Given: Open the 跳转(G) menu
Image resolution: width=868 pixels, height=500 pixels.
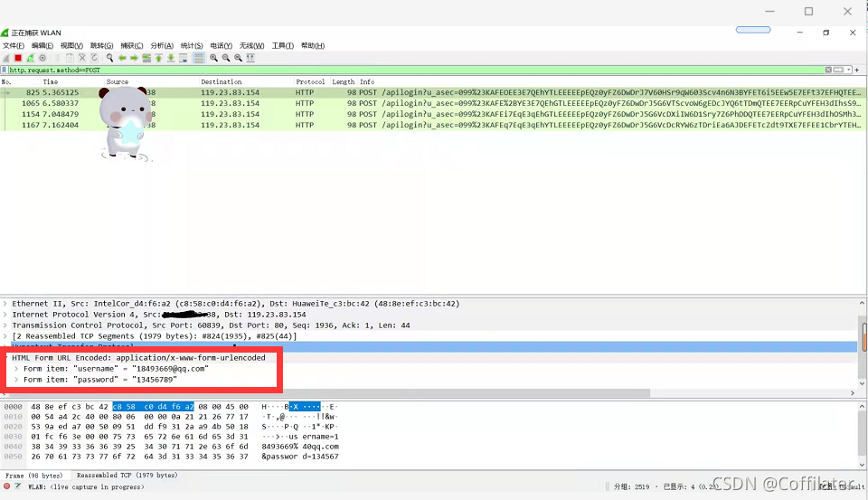Looking at the screenshot, I should [x=101, y=45].
